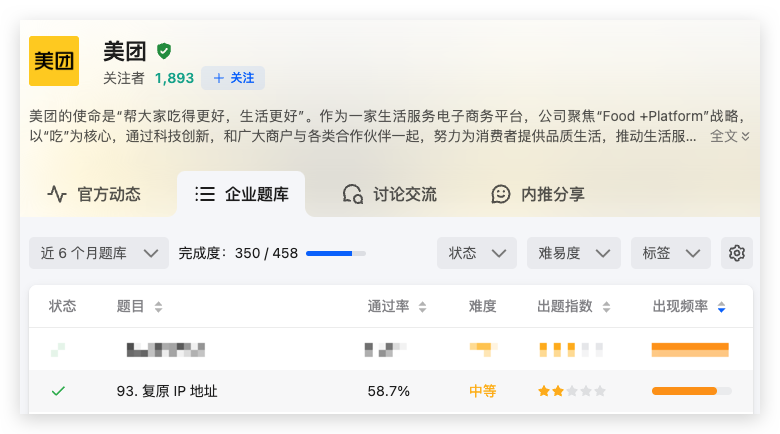Open the 状态 filter dropdown
780x434 pixels.
point(477,253)
